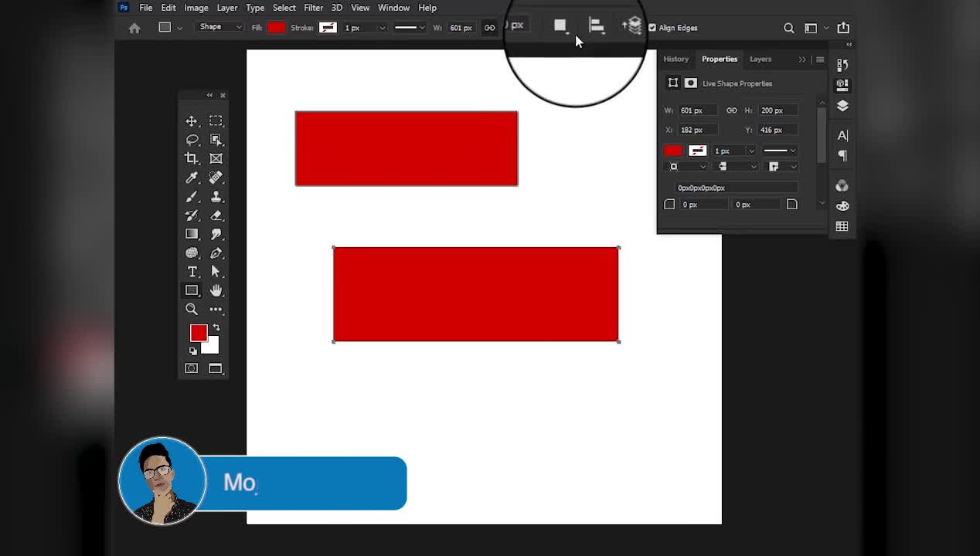Open the Shape tool mode dropdown
This screenshot has width=980, height=556.
[219, 27]
